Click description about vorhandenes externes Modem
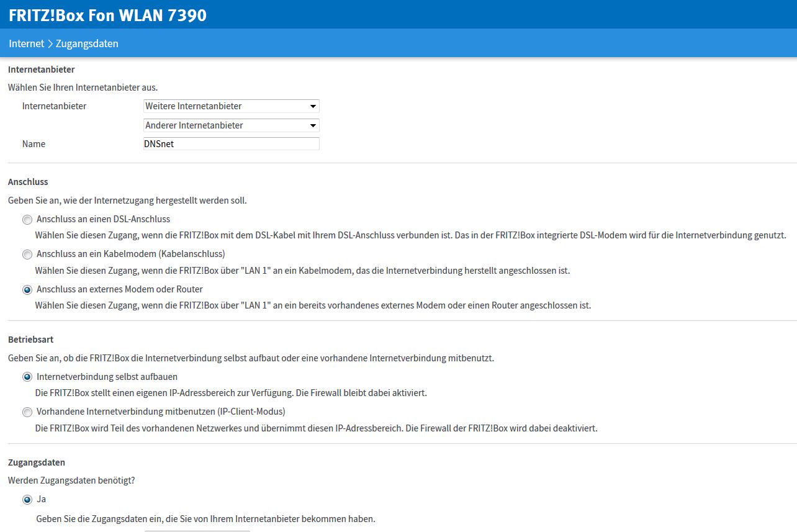 313,305
